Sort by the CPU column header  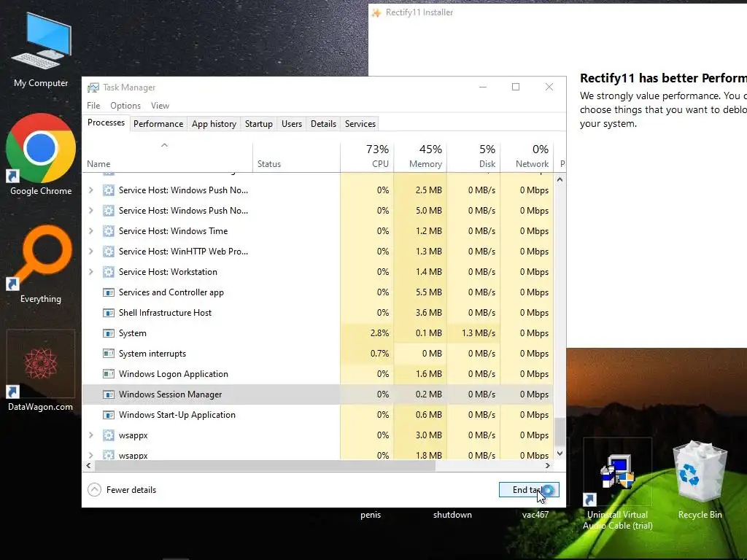tap(368, 157)
